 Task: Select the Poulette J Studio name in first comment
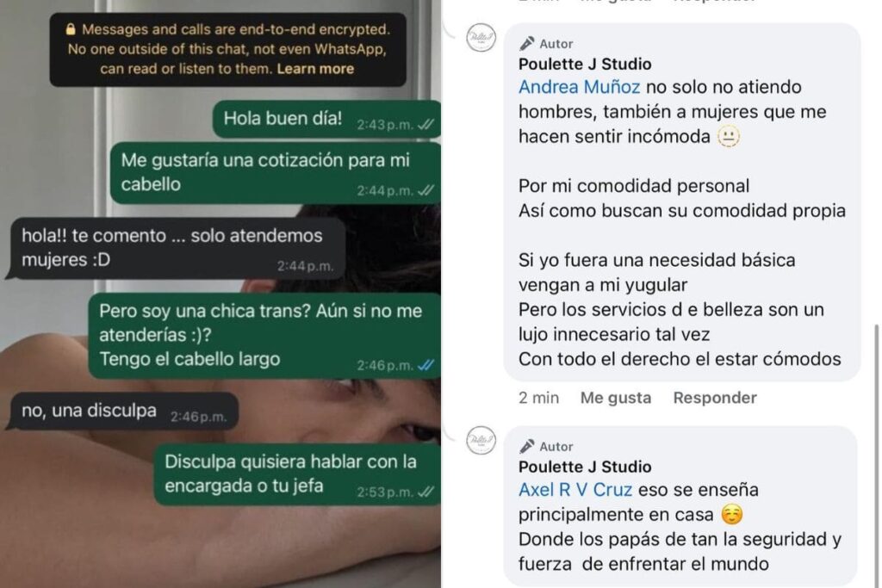(585, 64)
